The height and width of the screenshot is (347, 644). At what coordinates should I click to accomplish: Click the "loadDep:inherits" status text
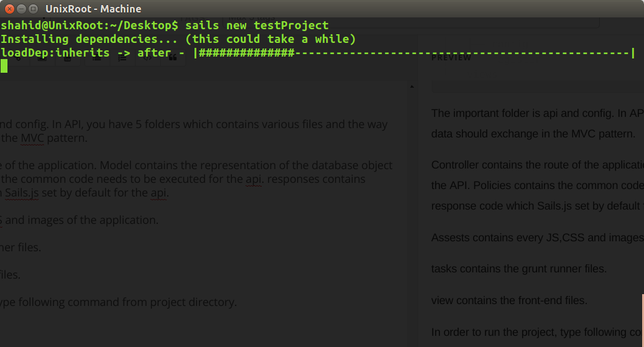[x=56, y=53]
